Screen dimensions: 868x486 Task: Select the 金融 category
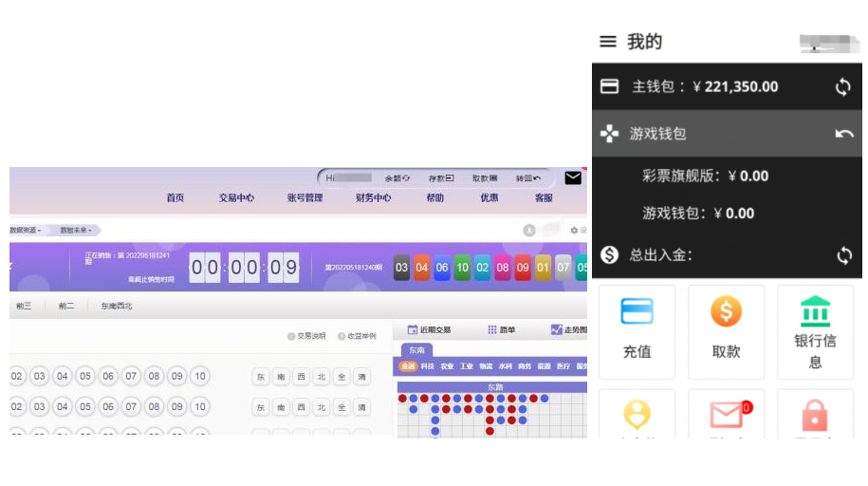click(408, 366)
